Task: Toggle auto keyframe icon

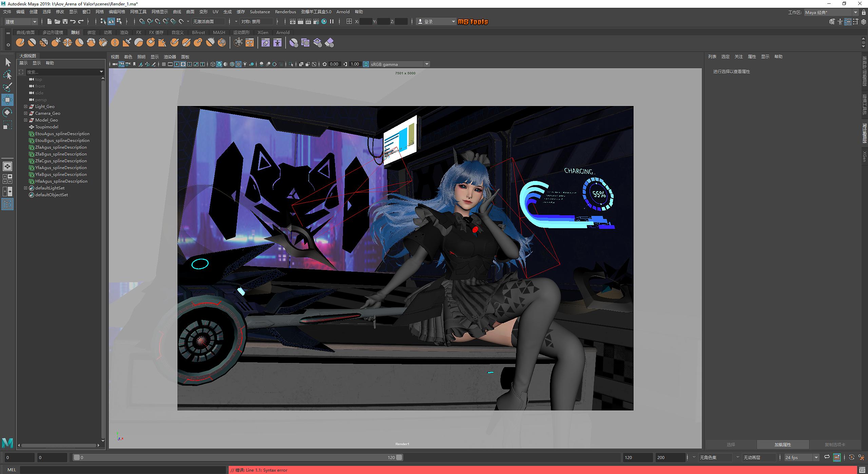Action: [x=851, y=457]
